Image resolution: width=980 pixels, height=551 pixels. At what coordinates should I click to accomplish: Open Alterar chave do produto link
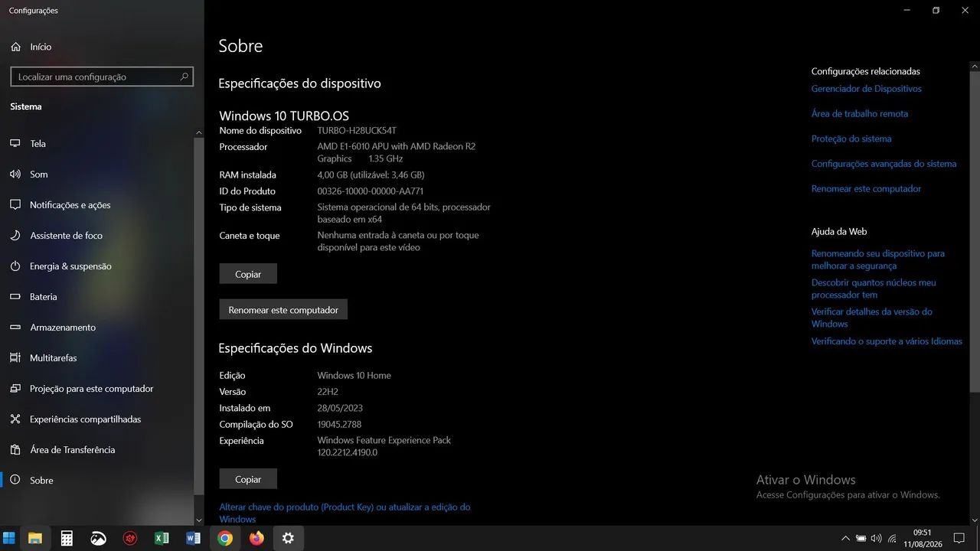[345, 513]
